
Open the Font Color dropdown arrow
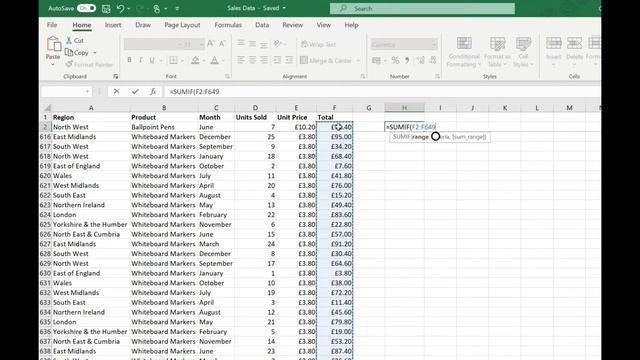224,61
